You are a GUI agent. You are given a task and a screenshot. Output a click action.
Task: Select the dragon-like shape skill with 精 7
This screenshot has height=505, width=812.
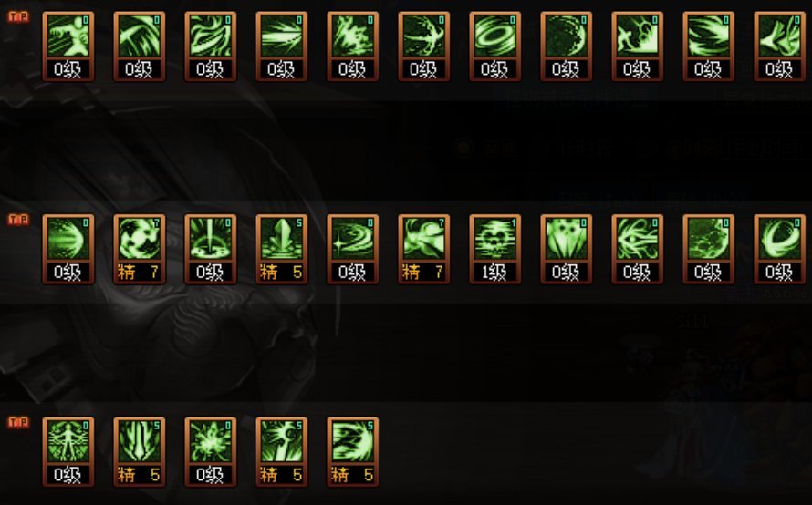tap(424, 250)
